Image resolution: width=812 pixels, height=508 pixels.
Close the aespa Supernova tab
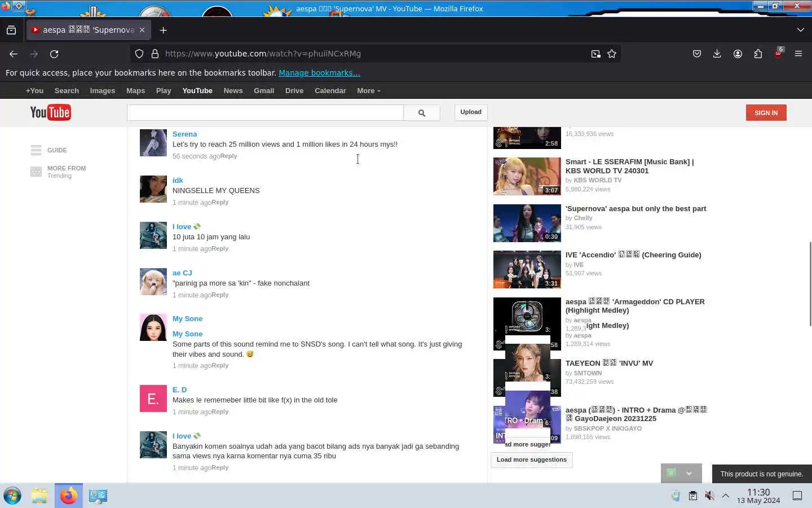pyautogui.click(x=142, y=30)
